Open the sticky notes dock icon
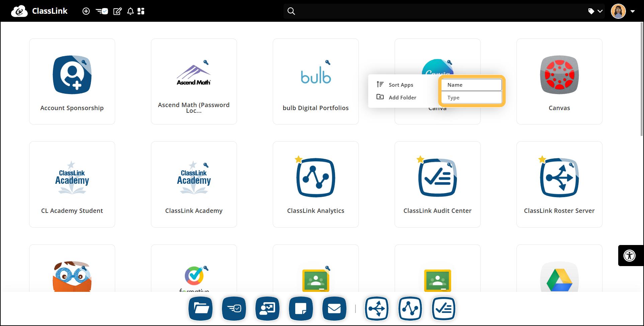This screenshot has height=326, width=644. pos(301,308)
